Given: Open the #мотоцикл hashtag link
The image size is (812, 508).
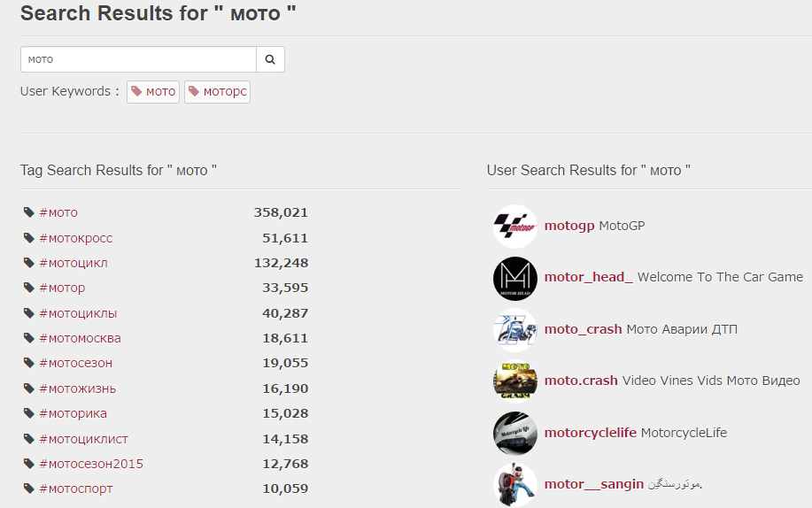Looking at the screenshot, I should [x=73, y=263].
